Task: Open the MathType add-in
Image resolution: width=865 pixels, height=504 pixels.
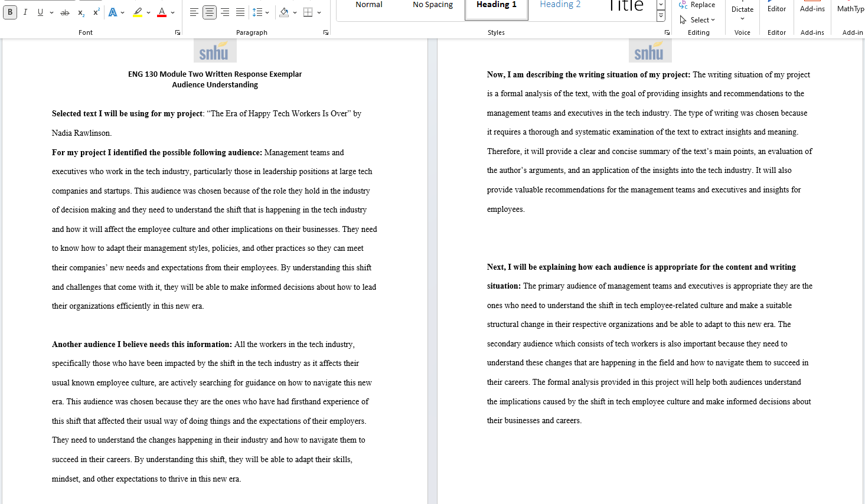Action: (850, 8)
